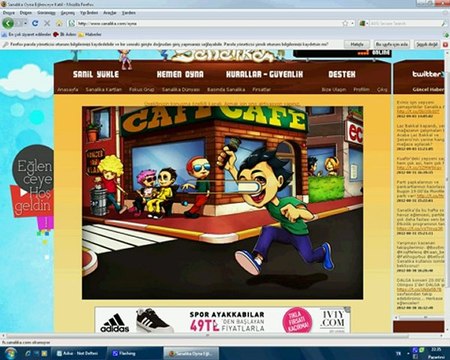The height and width of the screenshot is (360, 450).
Task: Click the Stop loading X icon
Action: (x=47, y=23)
